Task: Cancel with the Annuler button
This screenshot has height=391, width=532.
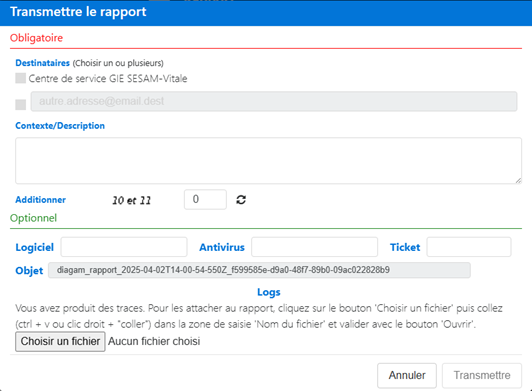Action: [x=407, y=375]
